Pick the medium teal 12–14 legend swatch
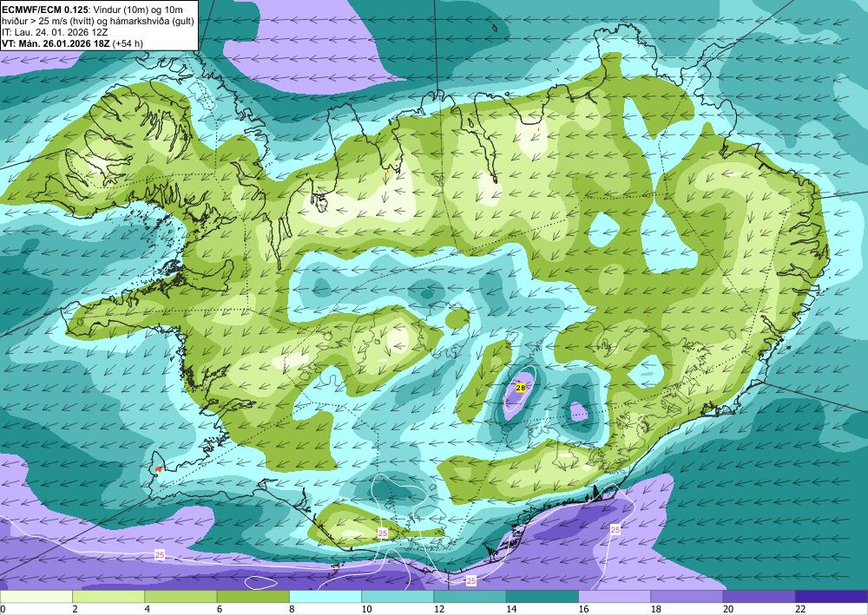The width and height of the screenshot is (868, 615). point(470,597)
